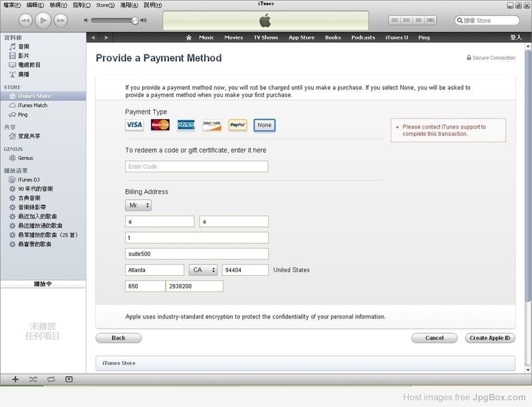Open the Mr. title dropdown
The image size is (532, 407).
coord(138,206)
